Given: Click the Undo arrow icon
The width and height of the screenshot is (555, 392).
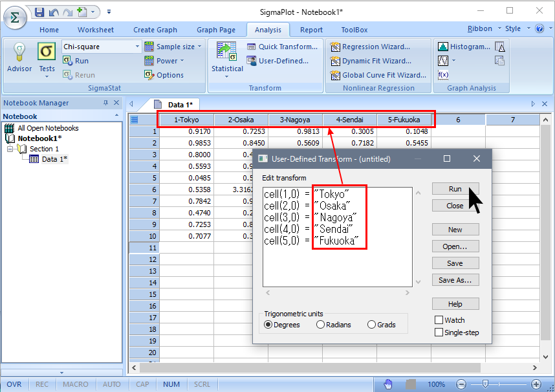Looking at the screenshot, I should (54, 13).
